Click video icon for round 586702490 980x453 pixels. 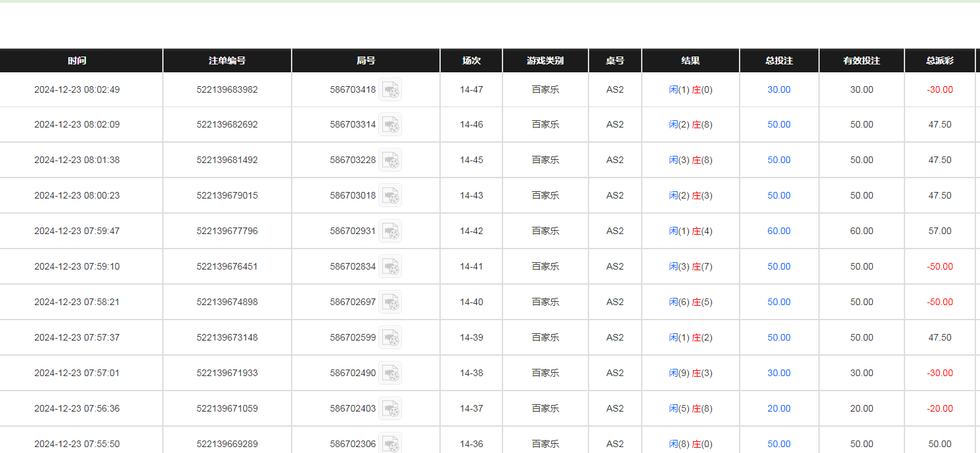390,373
